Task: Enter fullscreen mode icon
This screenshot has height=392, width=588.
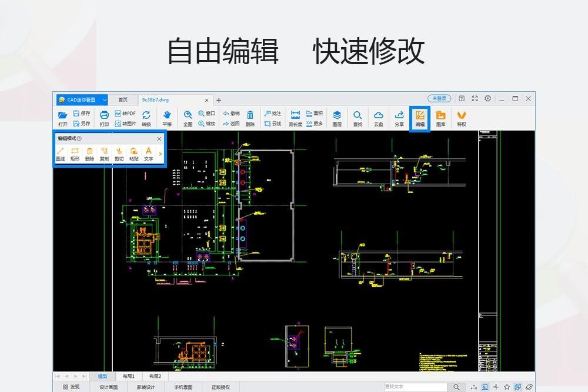Action: click(475, 98)
